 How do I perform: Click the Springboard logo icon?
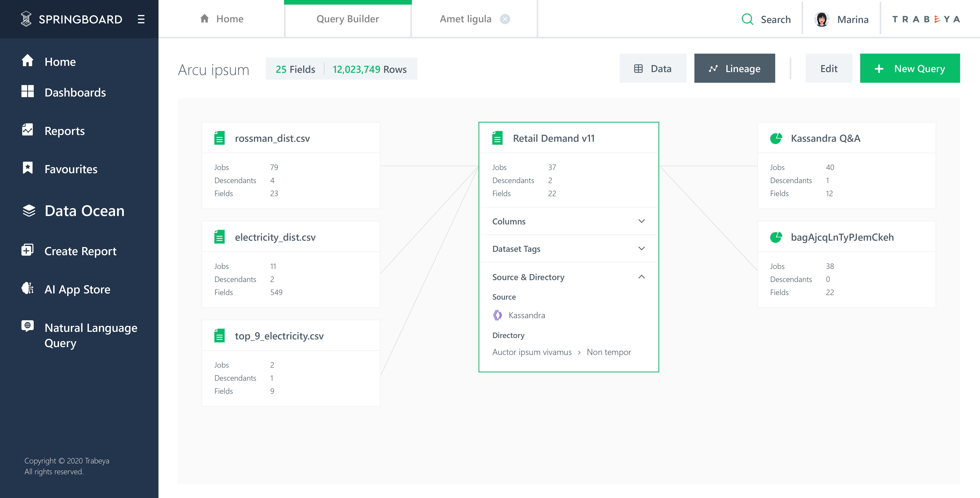pos(26,19)
